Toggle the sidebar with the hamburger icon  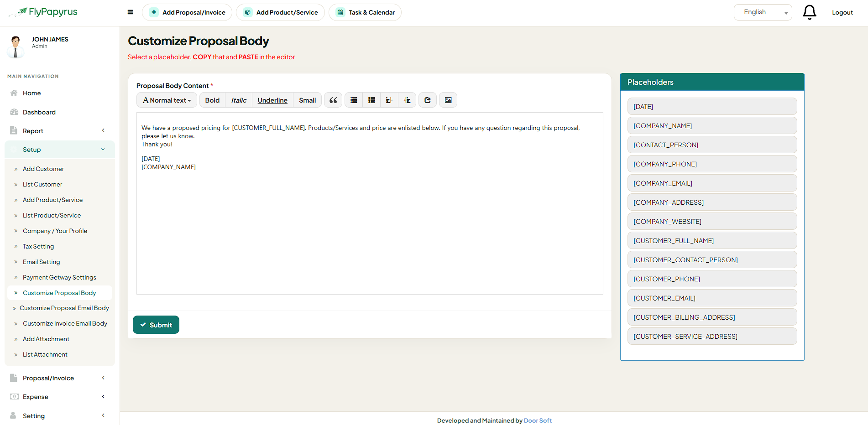click(x=131, y=12)
